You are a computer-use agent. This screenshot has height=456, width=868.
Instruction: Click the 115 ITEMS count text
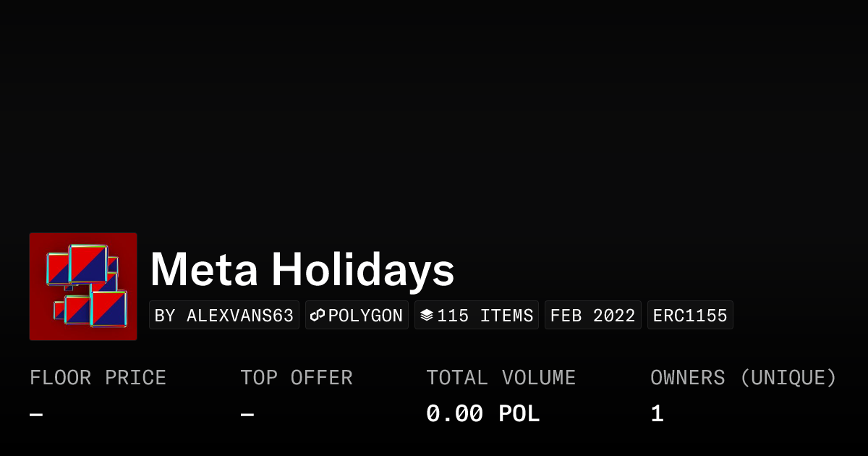[485, 316]
